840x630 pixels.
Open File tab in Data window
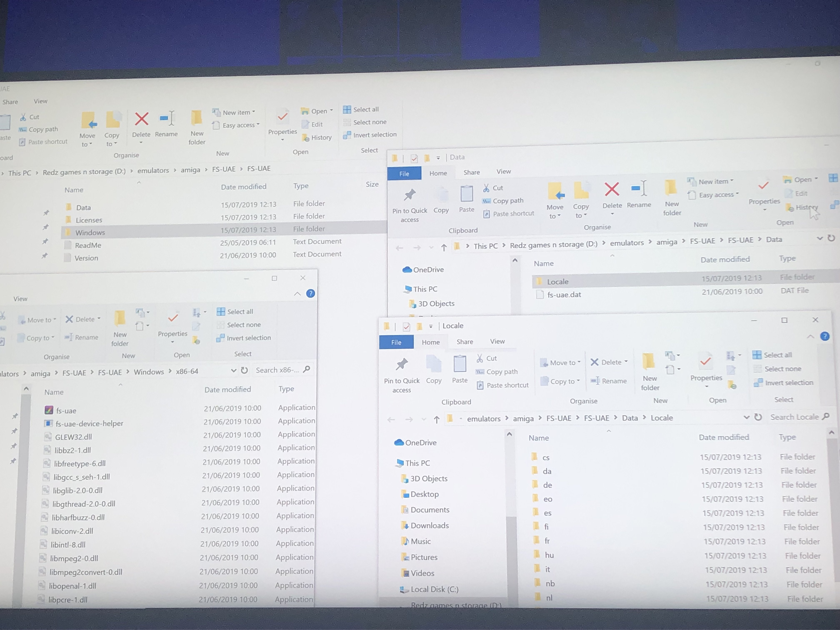404,174
